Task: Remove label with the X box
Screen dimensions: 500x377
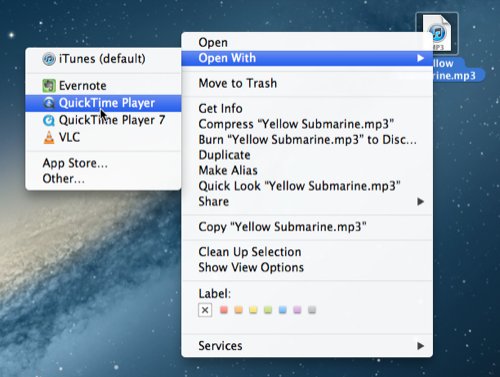Action: coord(205,310)
